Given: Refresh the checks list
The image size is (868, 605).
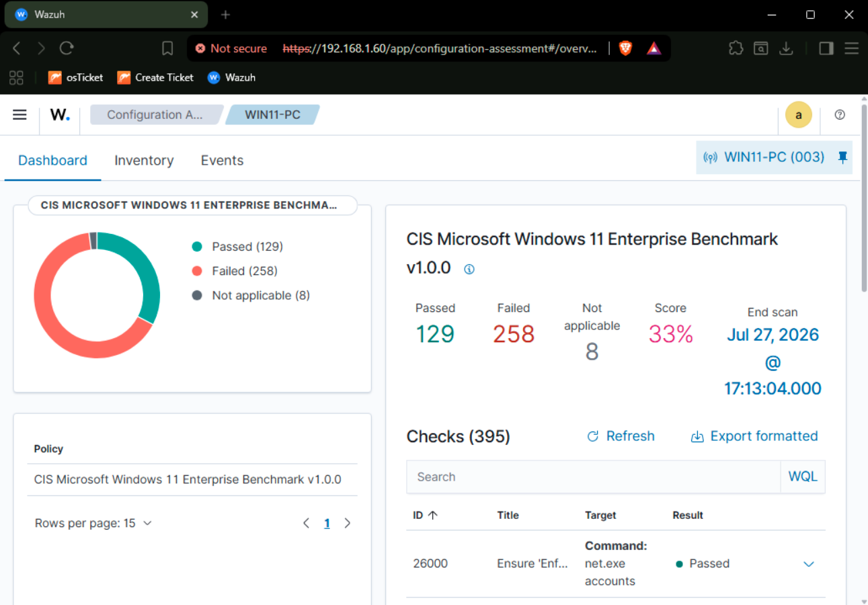Looking at the screenshot, I should (621, 436).
